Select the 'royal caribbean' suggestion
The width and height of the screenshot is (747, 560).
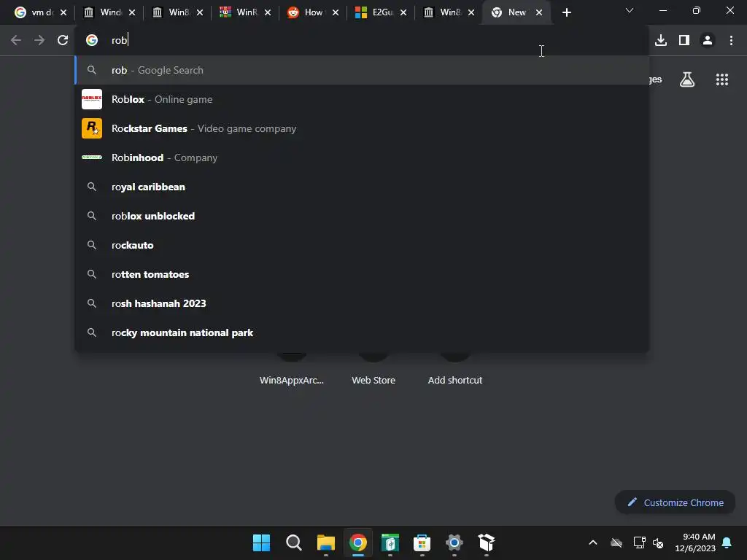pos(362,187)
